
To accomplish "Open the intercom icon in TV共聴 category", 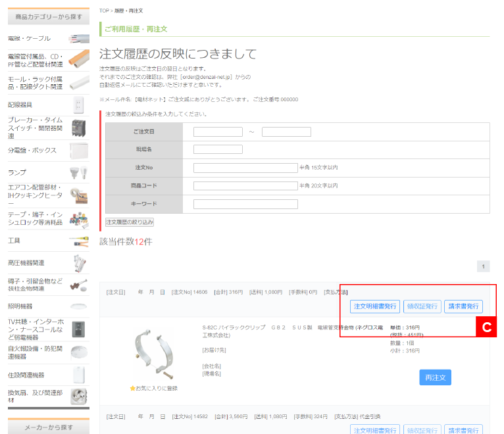I will (79, 329).
